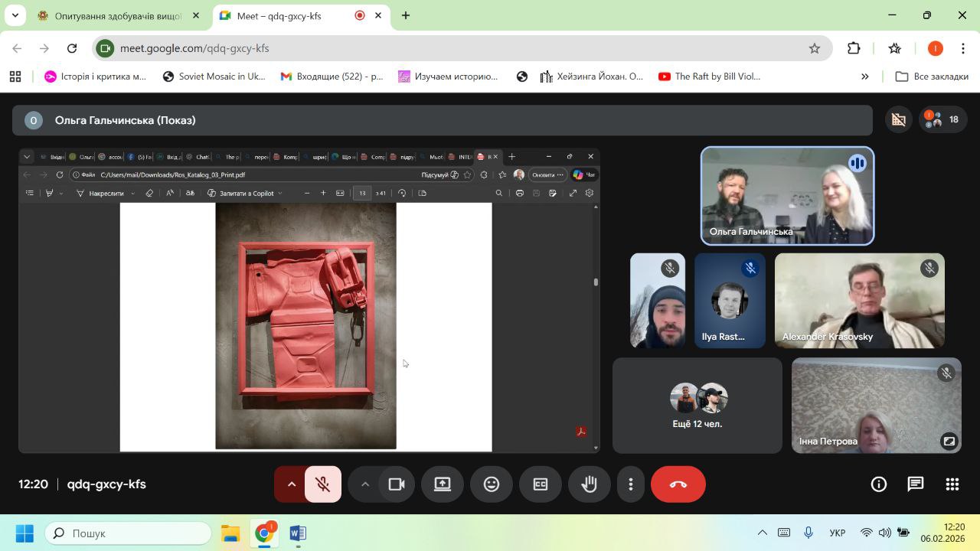Open the in-call chat panel
The image size is (980, 551).
[916, 484]
